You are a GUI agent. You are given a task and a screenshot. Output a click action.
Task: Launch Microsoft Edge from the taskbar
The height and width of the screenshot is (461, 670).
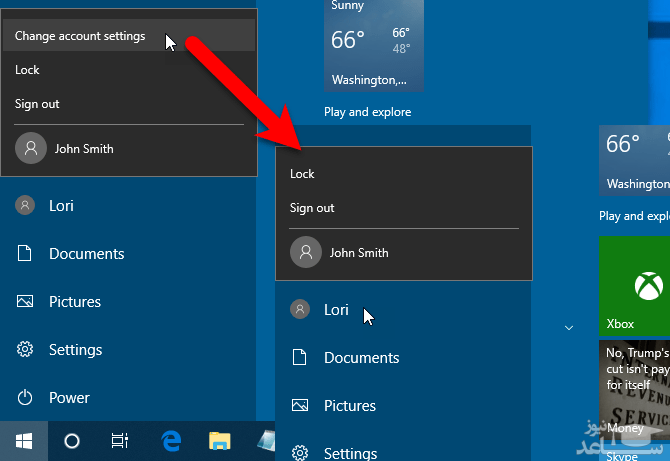pos(171,440)
